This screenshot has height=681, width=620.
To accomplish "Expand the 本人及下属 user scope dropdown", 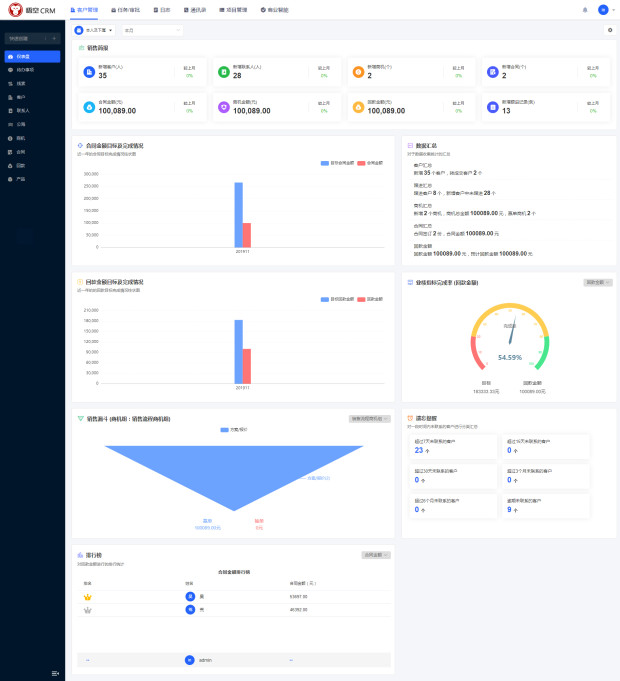I will click(x=95, y=31).
